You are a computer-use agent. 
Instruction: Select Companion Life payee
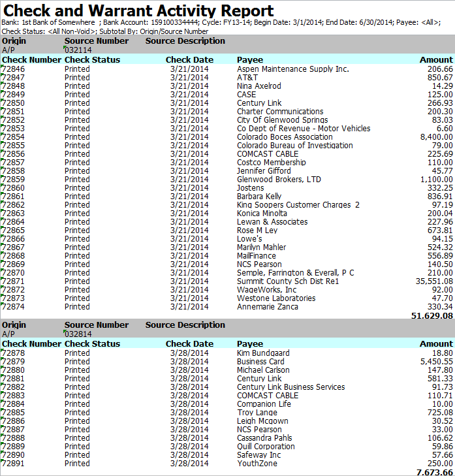pyautogui.click(x=264, y=404)
